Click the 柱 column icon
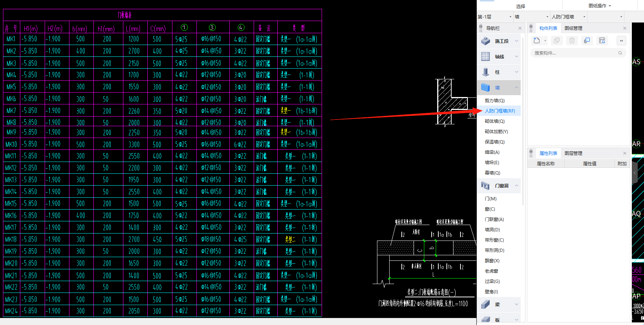The height and width of the screenshot is (325, 644). coord(486,72)
